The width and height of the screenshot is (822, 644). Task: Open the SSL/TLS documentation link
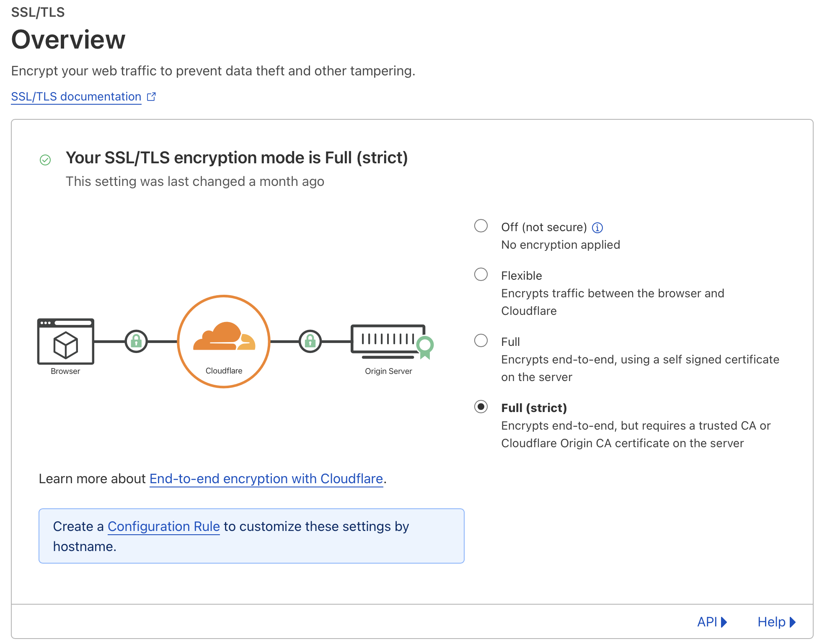coord(76,97)
